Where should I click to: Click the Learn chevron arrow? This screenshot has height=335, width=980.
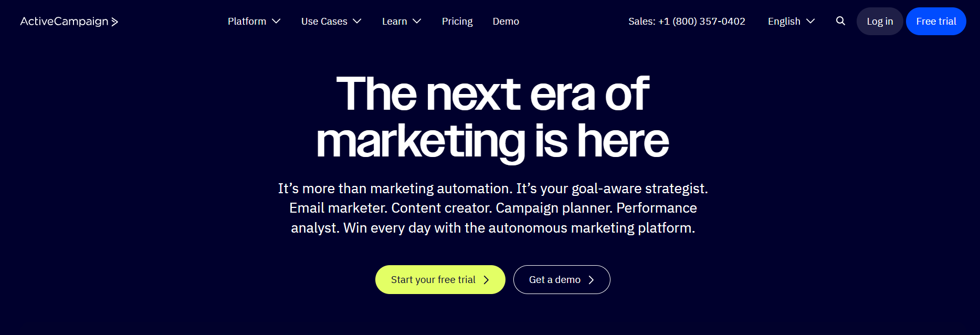coord(417,22)
